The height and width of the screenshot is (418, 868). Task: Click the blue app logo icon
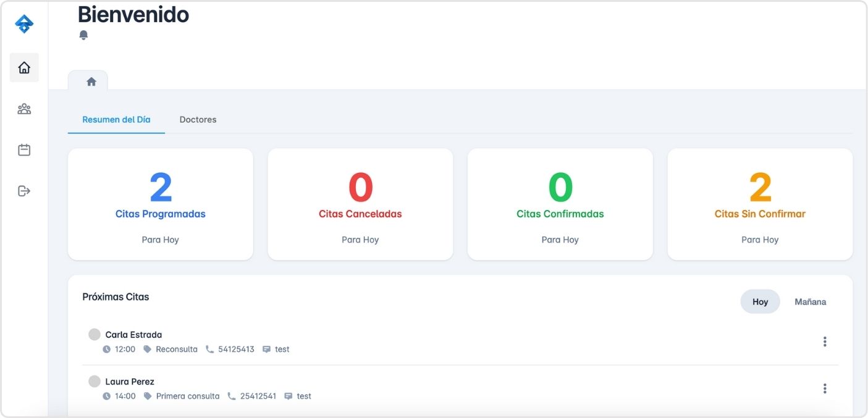[x=24, y=24]
